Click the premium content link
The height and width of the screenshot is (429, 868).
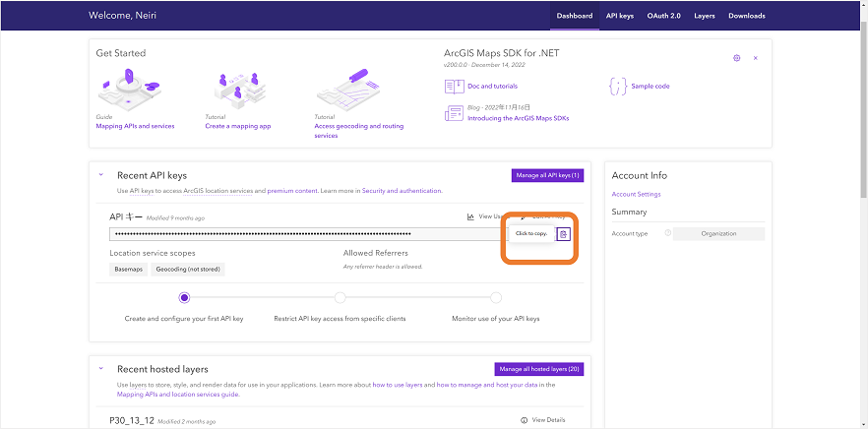292,191
